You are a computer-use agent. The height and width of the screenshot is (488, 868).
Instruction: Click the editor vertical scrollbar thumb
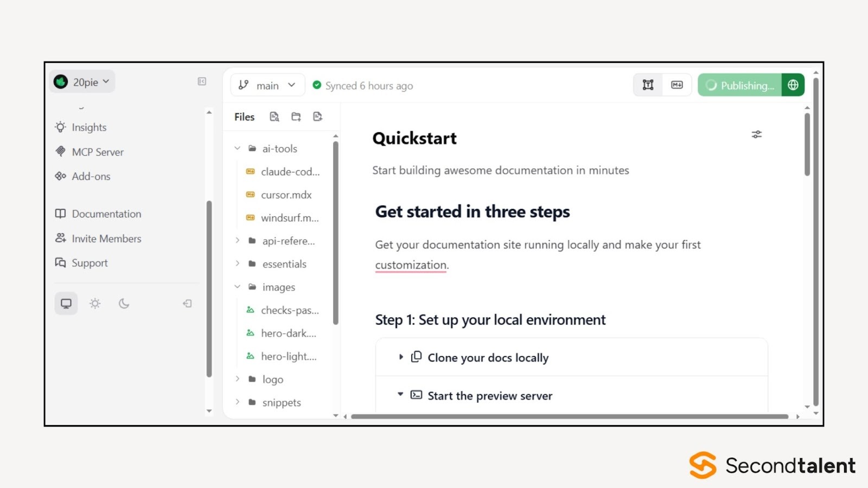click(x=807, y=144)
